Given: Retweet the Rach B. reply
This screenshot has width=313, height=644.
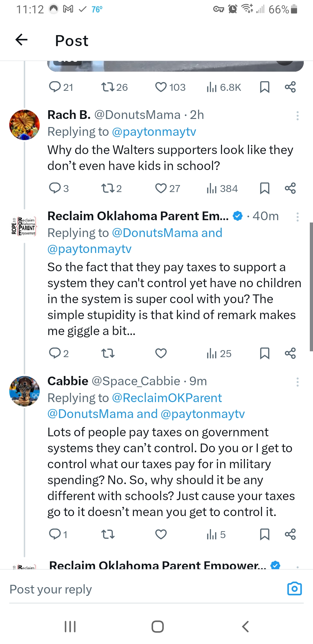Looking at the screenshot, I should click(x=108, y=188).
